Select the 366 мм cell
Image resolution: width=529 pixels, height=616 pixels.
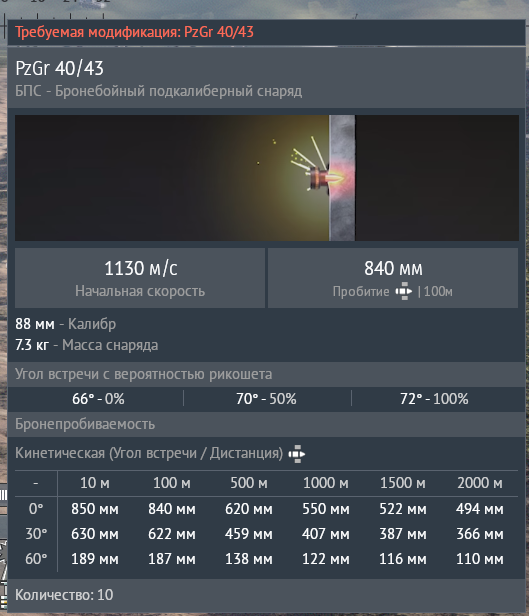point(480,534)
